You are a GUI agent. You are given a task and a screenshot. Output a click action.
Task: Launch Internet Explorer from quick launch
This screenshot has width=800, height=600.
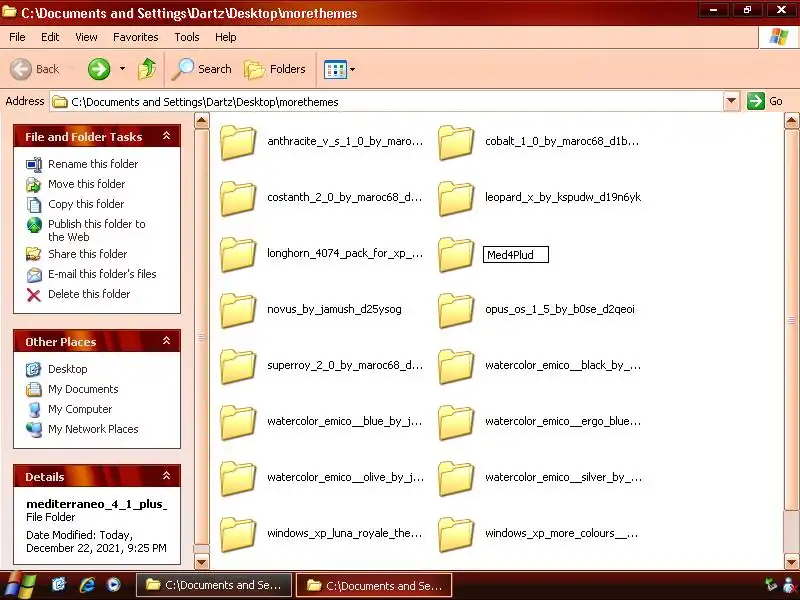tap(87, 585)
